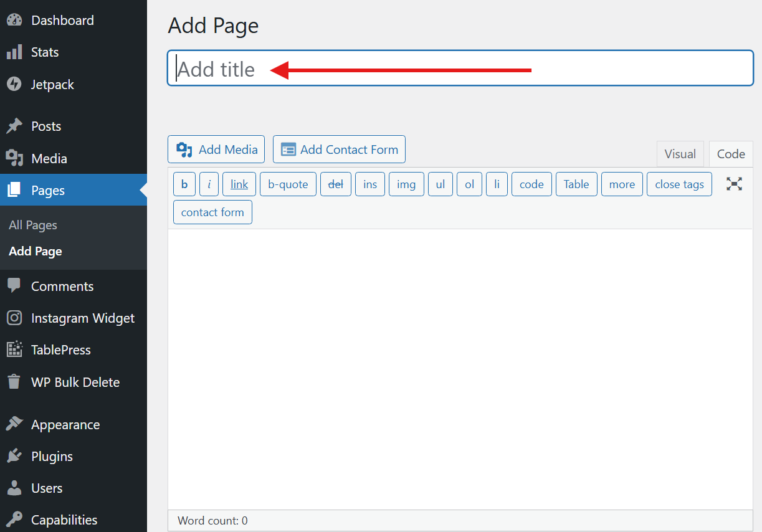Click the Table quicktag button
This screenshot has height=532, width=762.
tap(576, 184)
